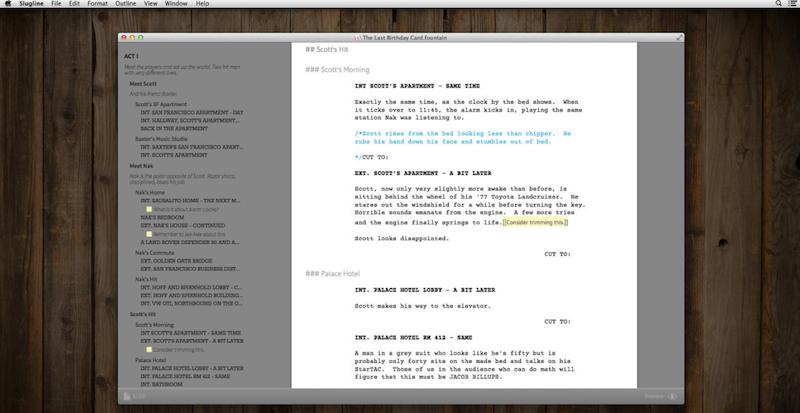Jump to Meet Scott section in outline
This screenshot has height=413, width=800.
click(143, 84)
